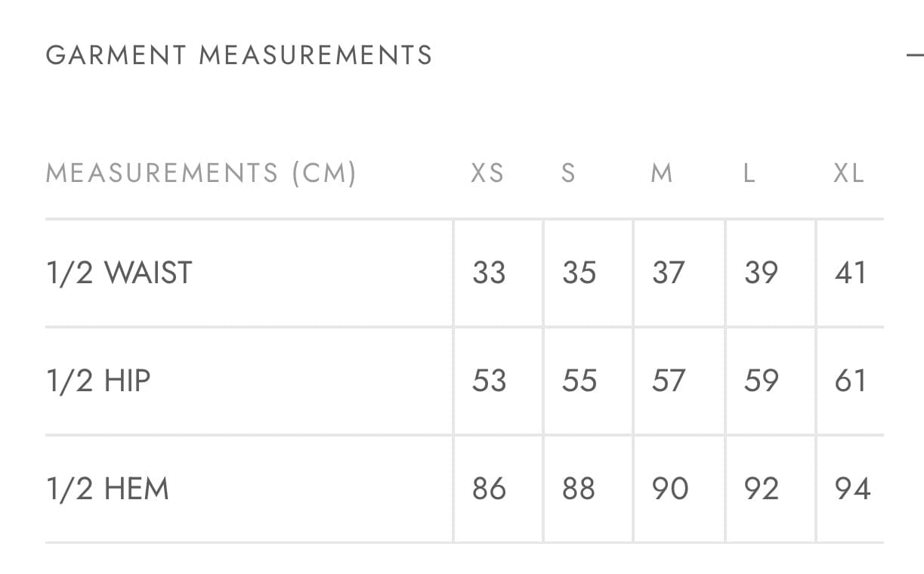Click the 1/2 Hip row label
Viewport: 924px width, 574px height.
tap(98, 381)
